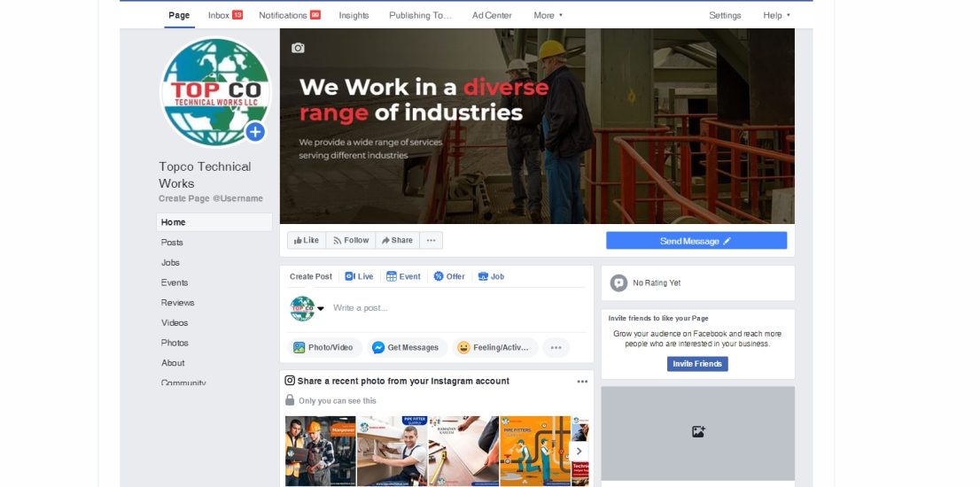Switch to the Insights tab
The image size is (980, 487).
[354, 16]
